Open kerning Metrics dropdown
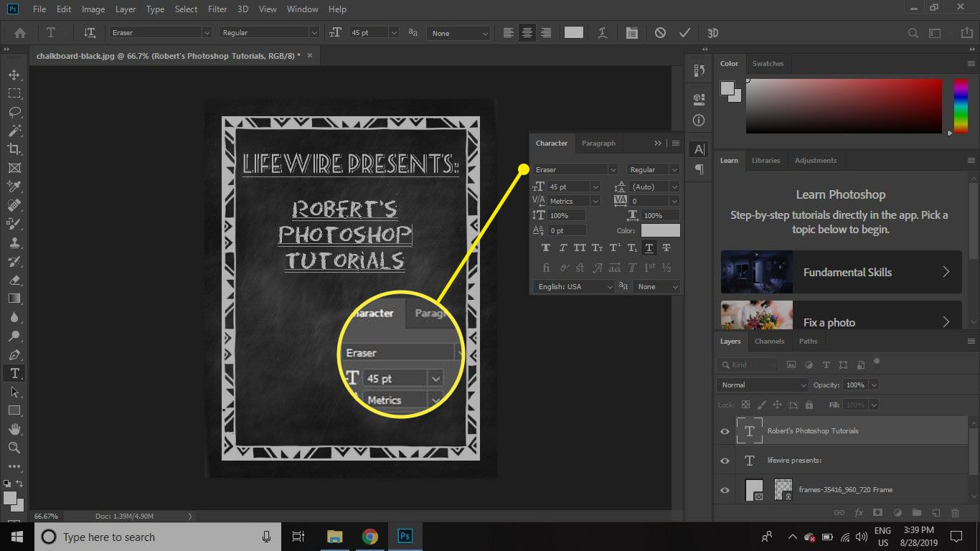980x551 pixels. click(x=595, y=202)
